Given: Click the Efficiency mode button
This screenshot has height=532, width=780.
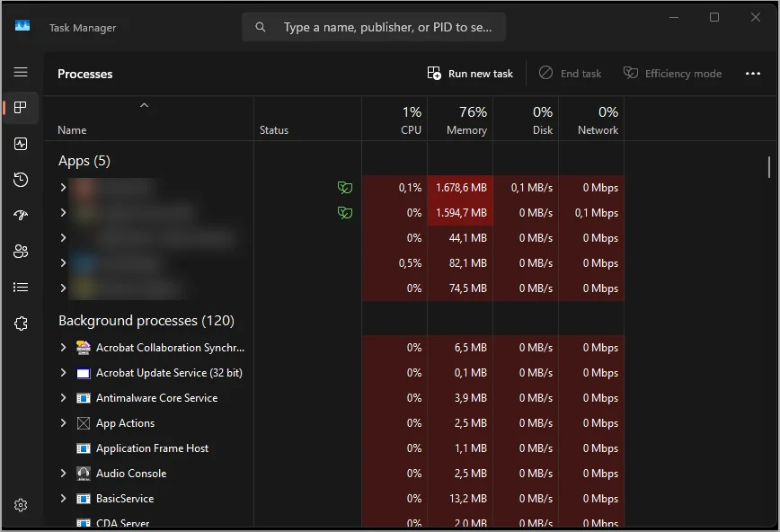Looking at the screenshot, I should [x=672, y=74].
